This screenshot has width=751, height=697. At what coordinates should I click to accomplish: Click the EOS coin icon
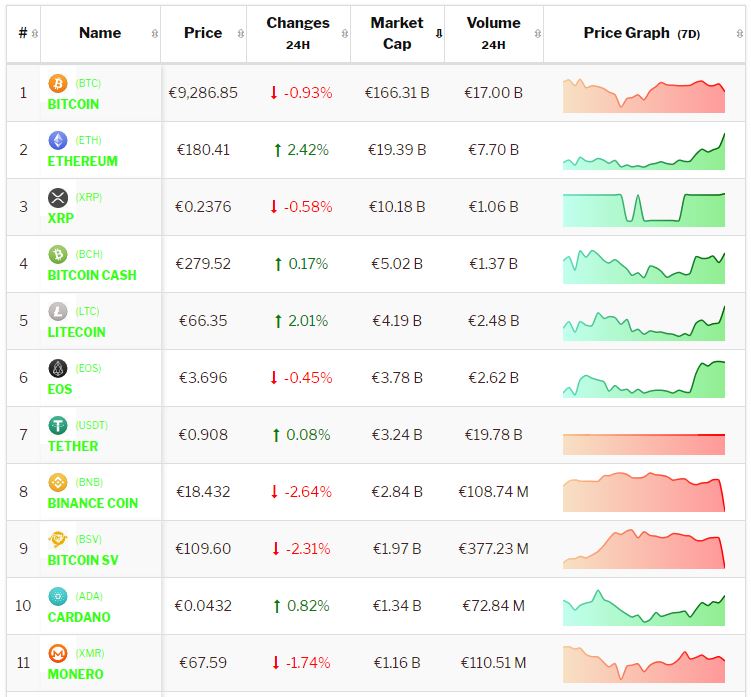tap(58, 368)
